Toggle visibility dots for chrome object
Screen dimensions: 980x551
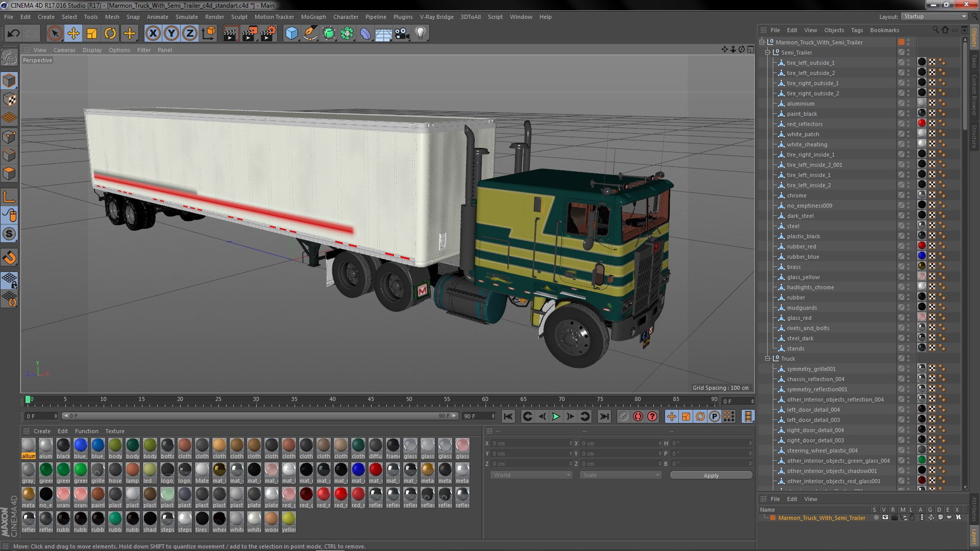pos(909,195)
